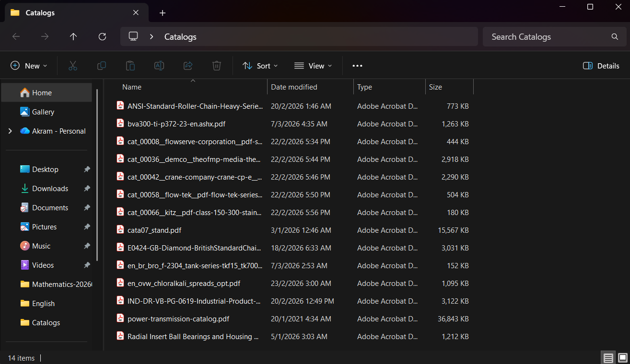Click Catalogs in the address bar

[180, 36]
